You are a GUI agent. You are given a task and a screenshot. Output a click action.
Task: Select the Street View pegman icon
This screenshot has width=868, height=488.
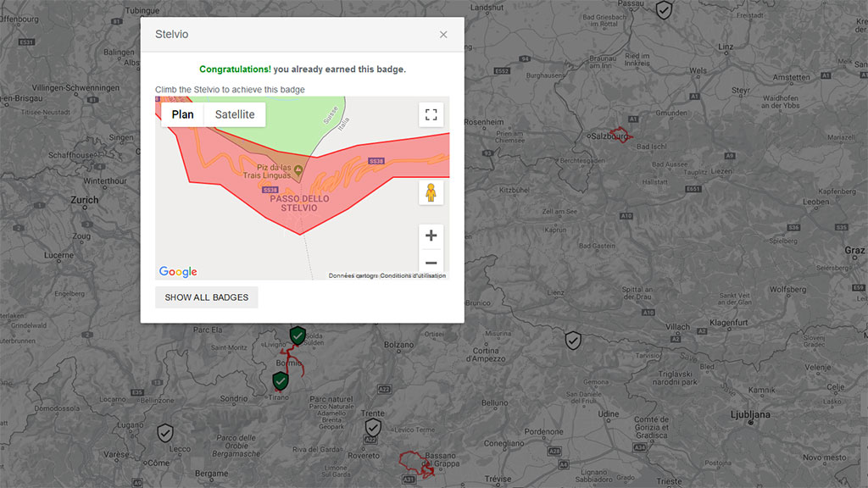(431, 192)
